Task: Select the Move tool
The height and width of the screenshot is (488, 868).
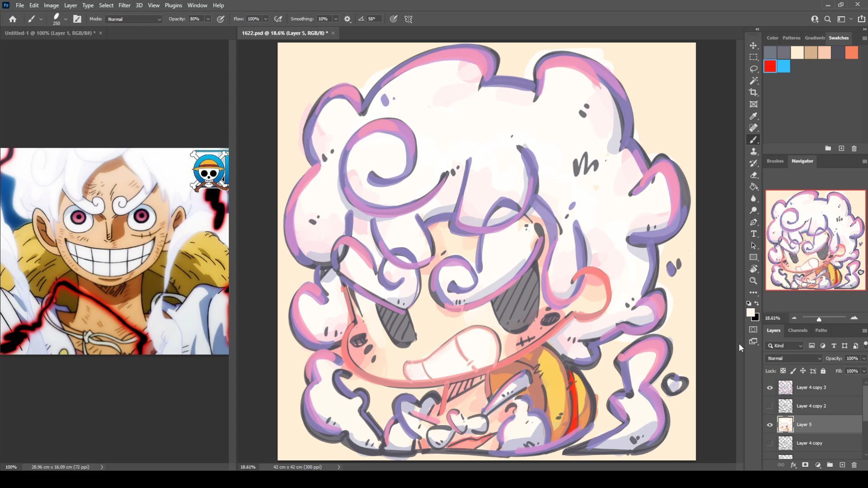Action: pyautogui.click(x=754, y=46)
